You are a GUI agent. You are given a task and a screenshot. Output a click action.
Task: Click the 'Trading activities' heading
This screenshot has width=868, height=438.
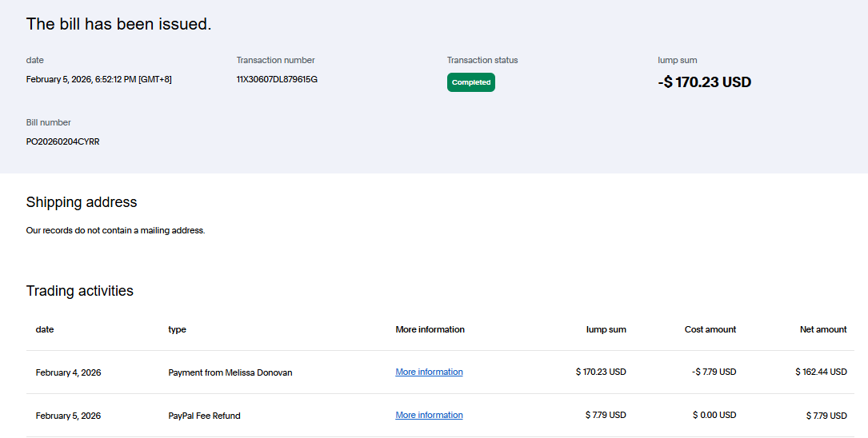point(79,291)
